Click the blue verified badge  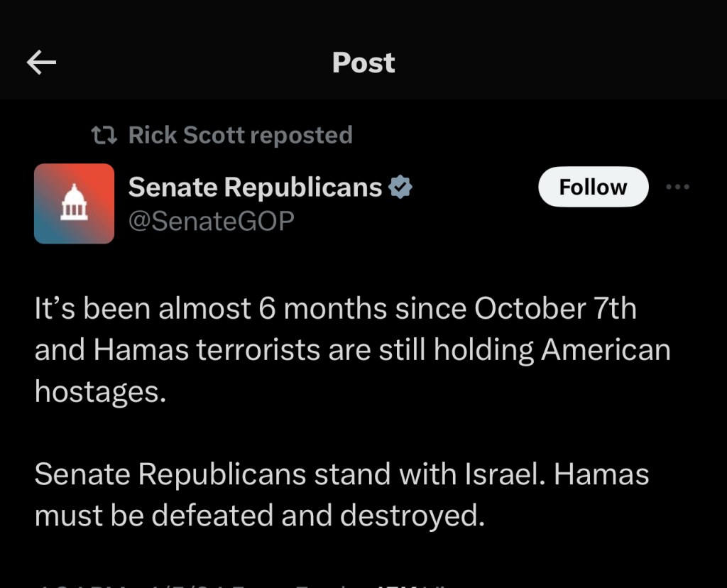click(x=401, y=187)
